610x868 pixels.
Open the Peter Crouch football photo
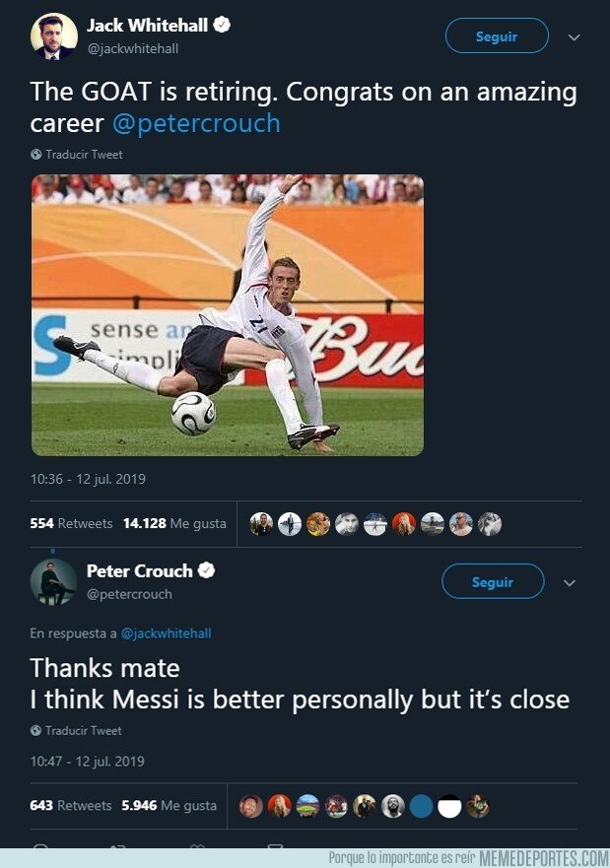[x=228, y=315]
